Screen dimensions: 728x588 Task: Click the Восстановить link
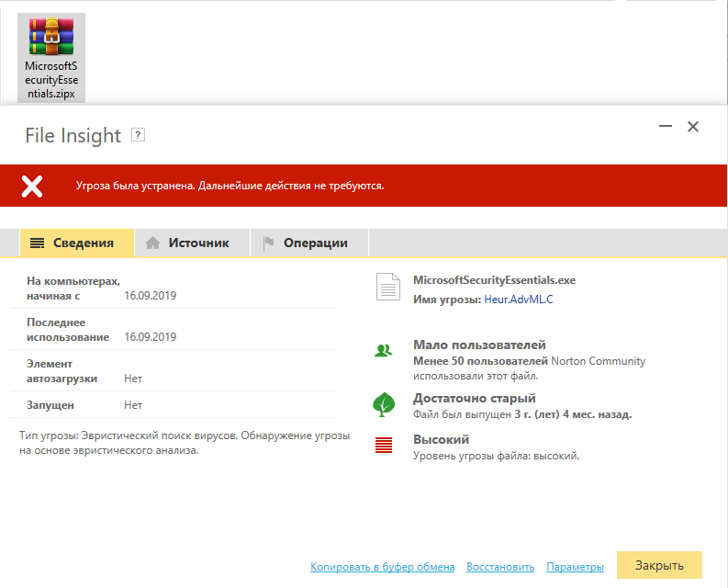point(500,567)
